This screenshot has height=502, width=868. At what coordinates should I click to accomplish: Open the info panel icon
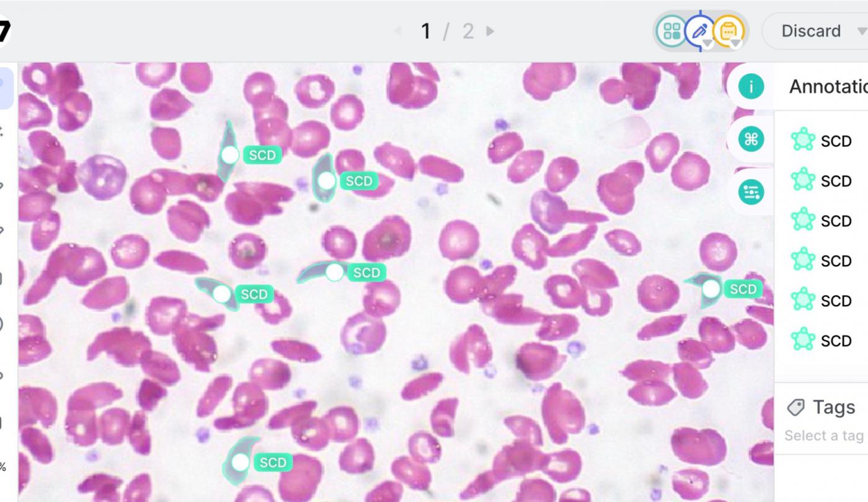[x=751, y=87]
